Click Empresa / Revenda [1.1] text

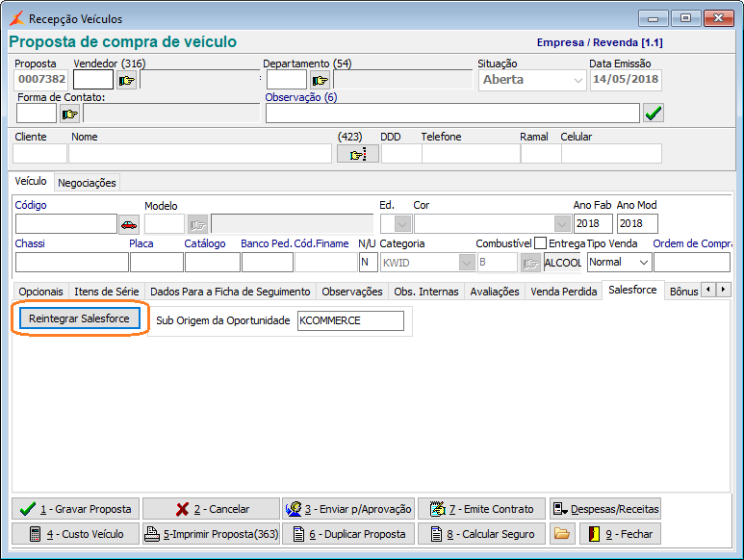[x=600, y=42]
